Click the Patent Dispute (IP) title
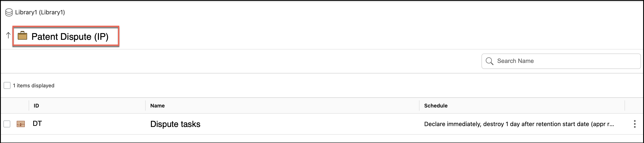This screenshot has width=644, height=143. coord(70,37)
